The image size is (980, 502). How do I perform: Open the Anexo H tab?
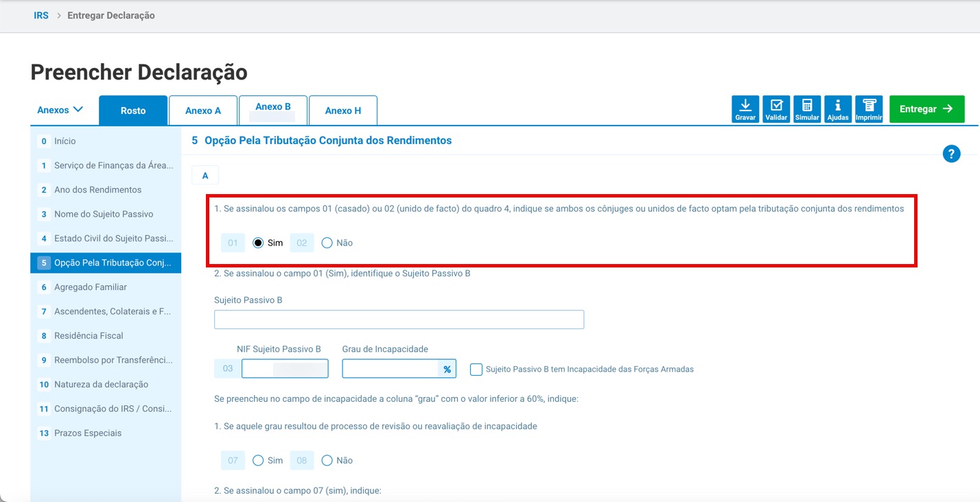(343, 110)
